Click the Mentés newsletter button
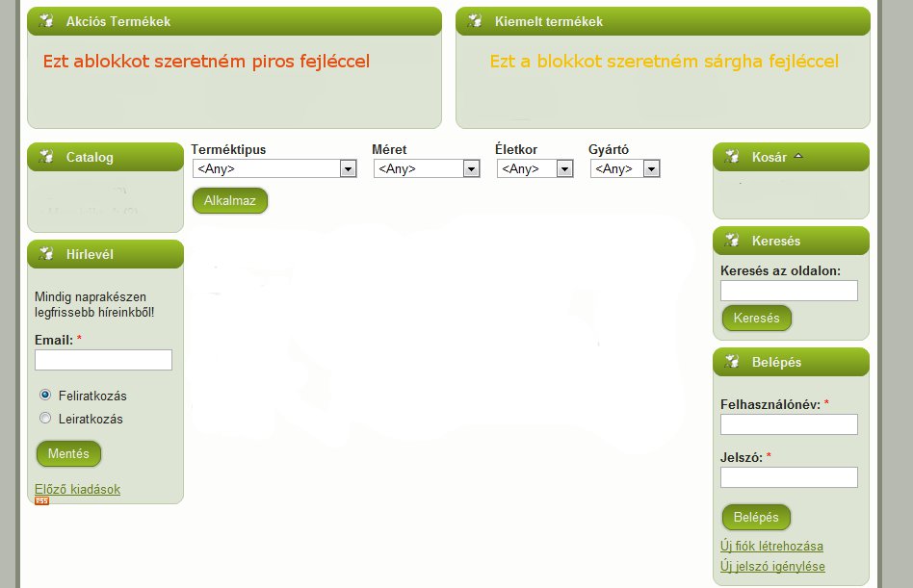The width and height of the screenshot is (913, 588). tap(68, 454)
